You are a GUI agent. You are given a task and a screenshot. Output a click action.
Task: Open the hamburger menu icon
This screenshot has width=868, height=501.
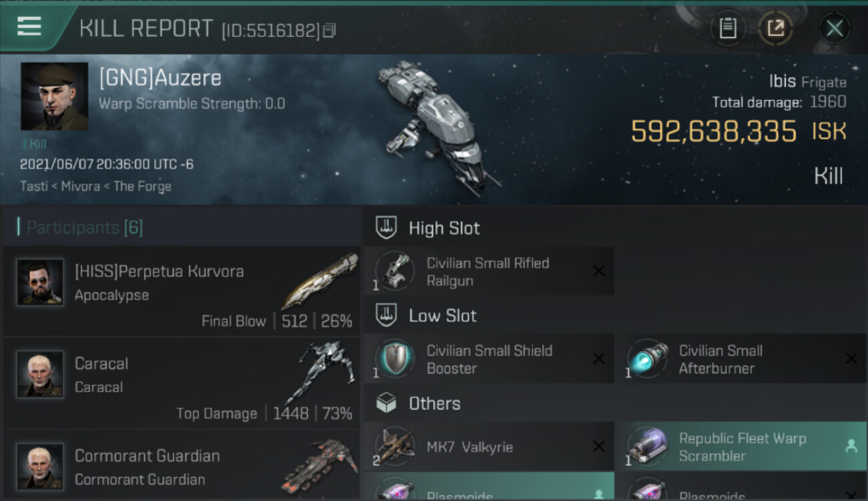point(29,27)
